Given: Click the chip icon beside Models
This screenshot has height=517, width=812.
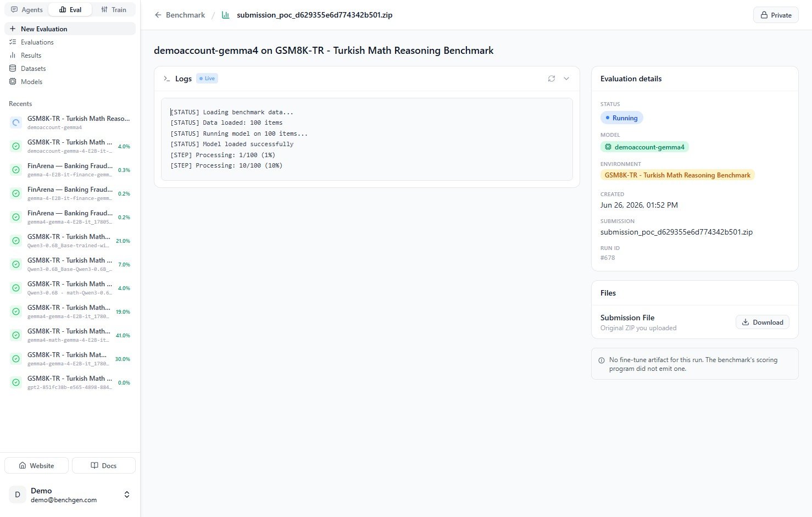Looking at the screenshot, I should pyautogui.click(x=13, y=81).
